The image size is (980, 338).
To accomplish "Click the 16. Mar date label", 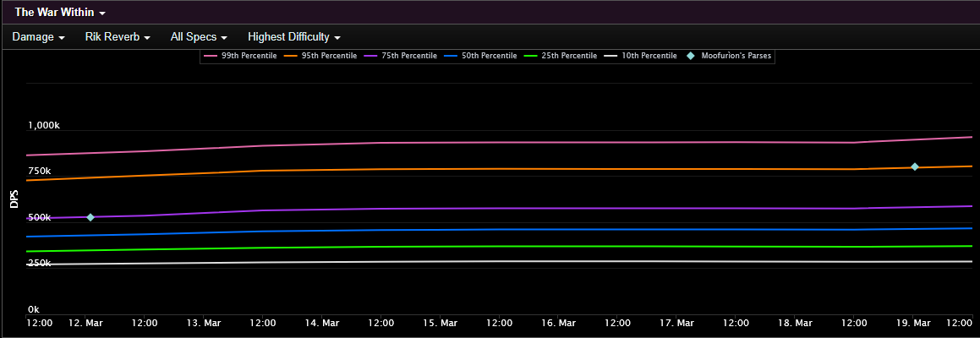I will point(558,323).
